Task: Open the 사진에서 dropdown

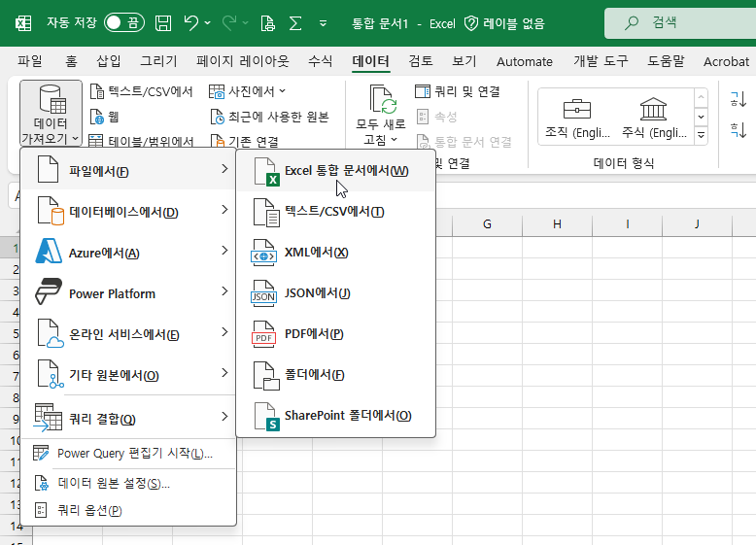Action: [x=248, y=91]
